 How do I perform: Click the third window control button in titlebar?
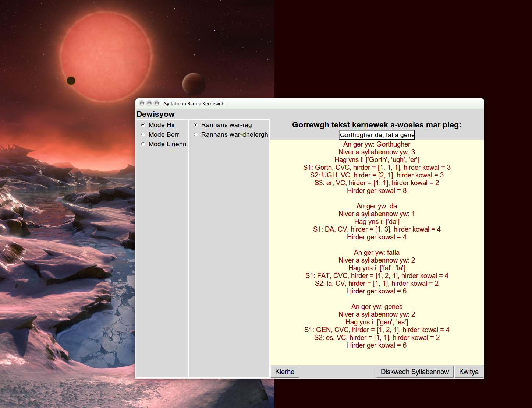tap(157, 103)
